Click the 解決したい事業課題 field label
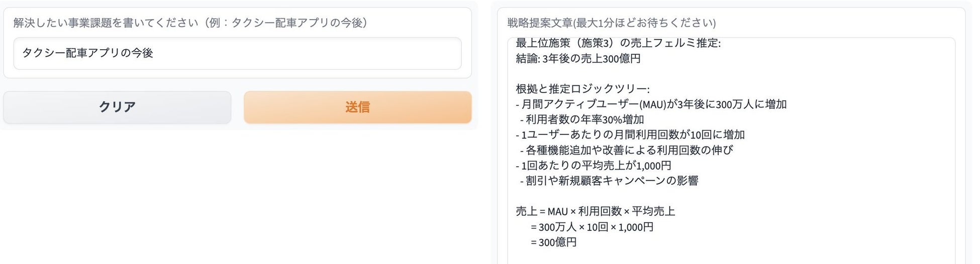This screenshot has height=264, width=980. click(190, 23)
